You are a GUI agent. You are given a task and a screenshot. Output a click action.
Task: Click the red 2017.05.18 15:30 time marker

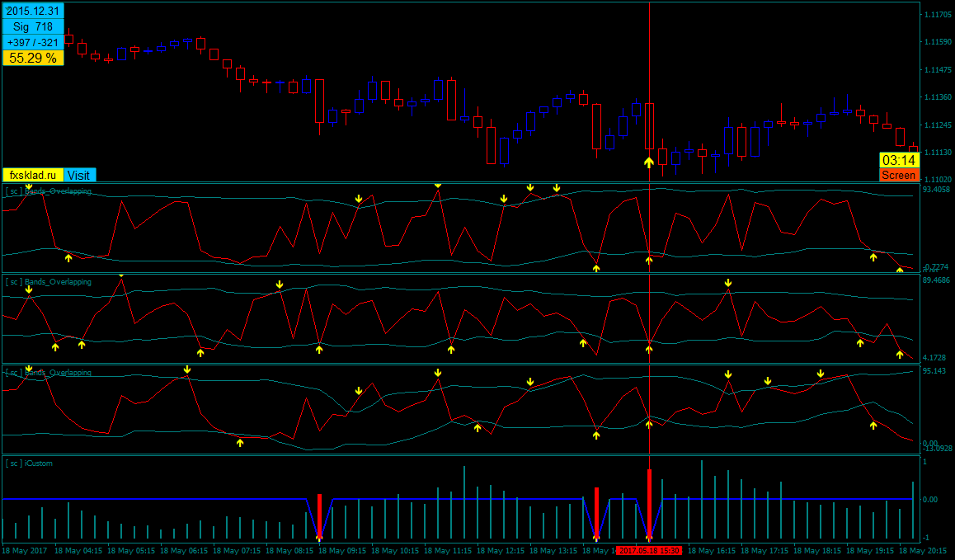[649, 550]
